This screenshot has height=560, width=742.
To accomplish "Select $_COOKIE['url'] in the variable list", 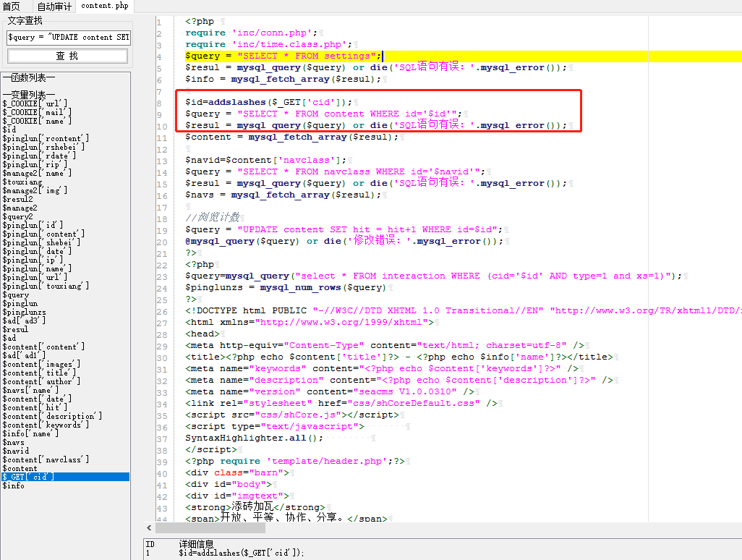I will coord(35,103).
